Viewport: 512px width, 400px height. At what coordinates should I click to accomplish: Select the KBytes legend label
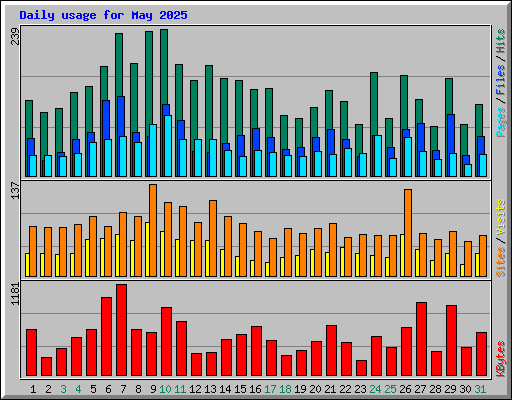click(501, 359)
